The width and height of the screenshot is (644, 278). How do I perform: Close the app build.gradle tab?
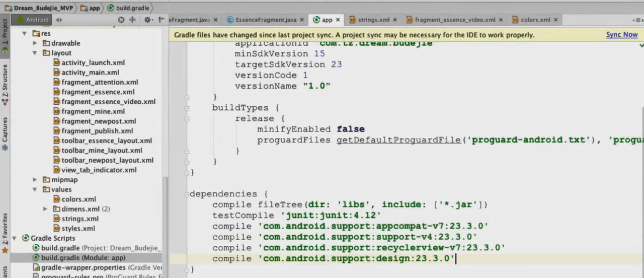coord(338,20)
